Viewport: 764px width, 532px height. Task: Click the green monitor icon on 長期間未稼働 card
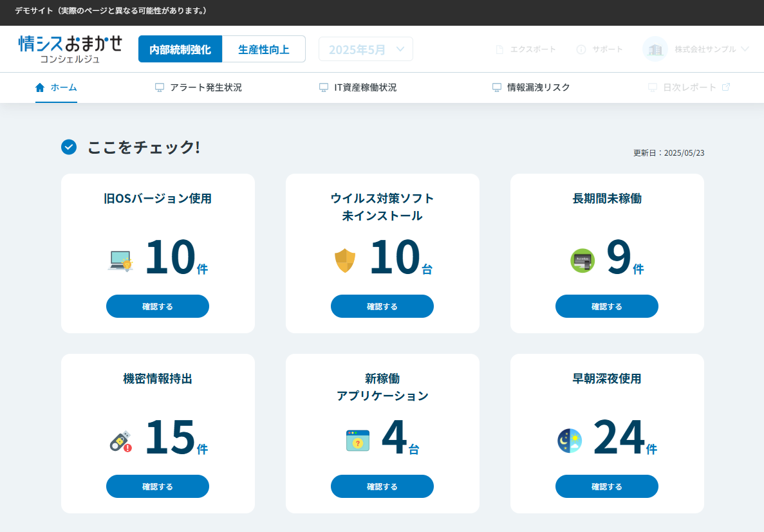click(582, 261)
